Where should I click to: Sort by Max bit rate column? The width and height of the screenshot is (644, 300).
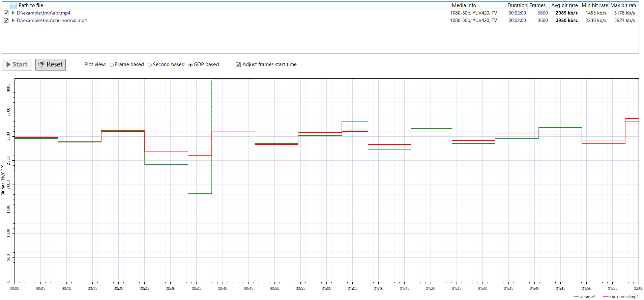623,5
